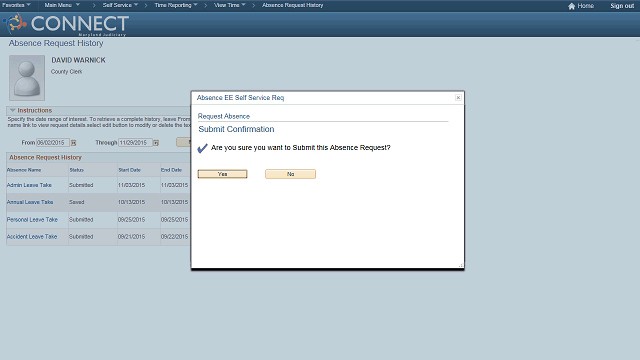Viewport: 640px width, 360px height.
Task: Select Absence Request History breadcrumb
Action: 293,5
